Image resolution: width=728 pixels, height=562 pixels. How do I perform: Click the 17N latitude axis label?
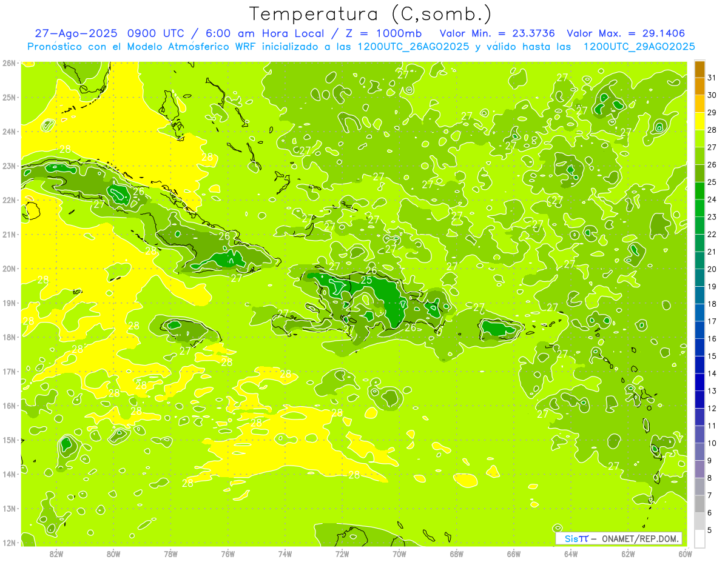click(x=9, y=371)
